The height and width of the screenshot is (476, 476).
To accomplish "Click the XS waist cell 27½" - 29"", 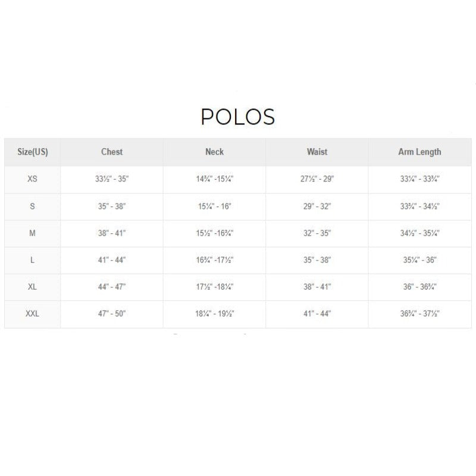I will 317,179.
